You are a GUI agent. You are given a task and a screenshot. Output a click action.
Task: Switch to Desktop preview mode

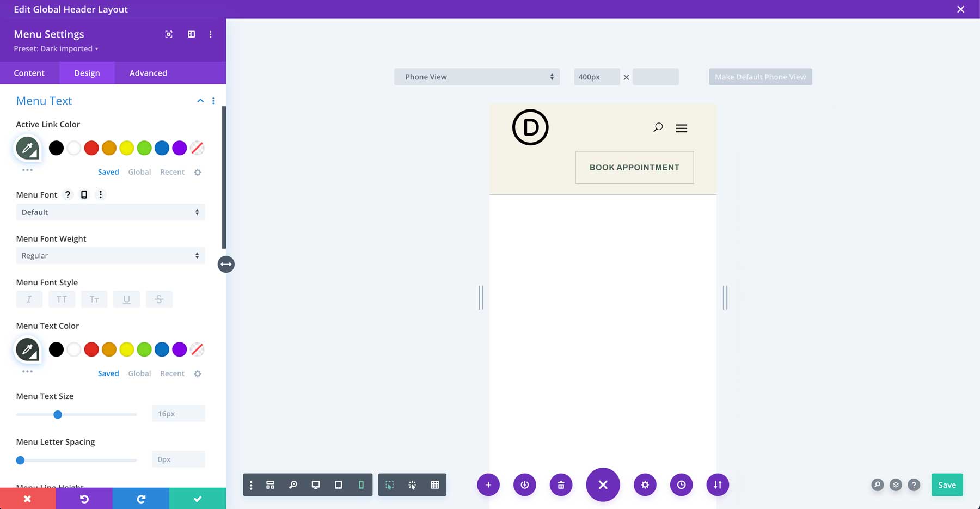(316, 485)
